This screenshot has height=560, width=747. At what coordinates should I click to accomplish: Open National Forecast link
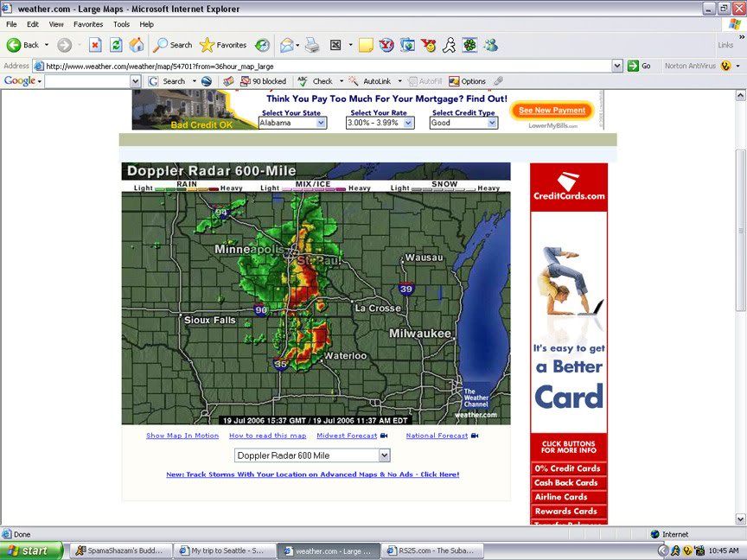437,436
